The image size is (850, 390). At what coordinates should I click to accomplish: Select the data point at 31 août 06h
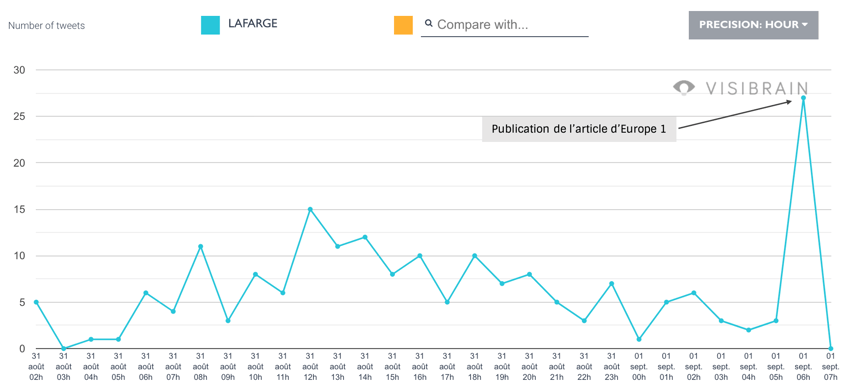[146, 293]
